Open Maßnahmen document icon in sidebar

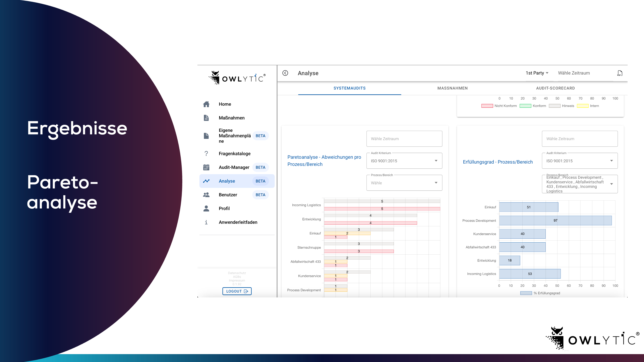click(206, 118)
